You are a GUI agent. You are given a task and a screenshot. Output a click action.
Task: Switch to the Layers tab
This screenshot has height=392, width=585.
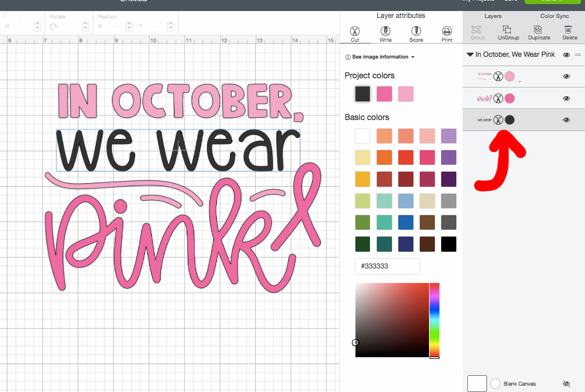pos(493,16)
